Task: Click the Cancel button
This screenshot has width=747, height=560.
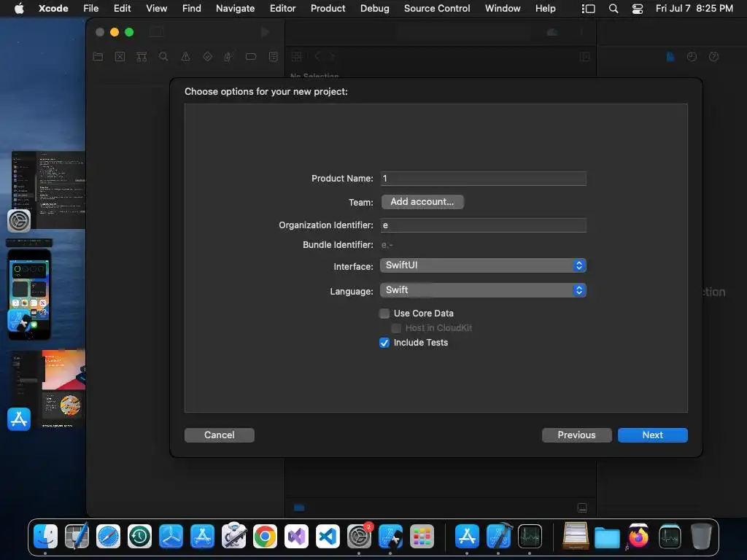Action: pos(219,435)
